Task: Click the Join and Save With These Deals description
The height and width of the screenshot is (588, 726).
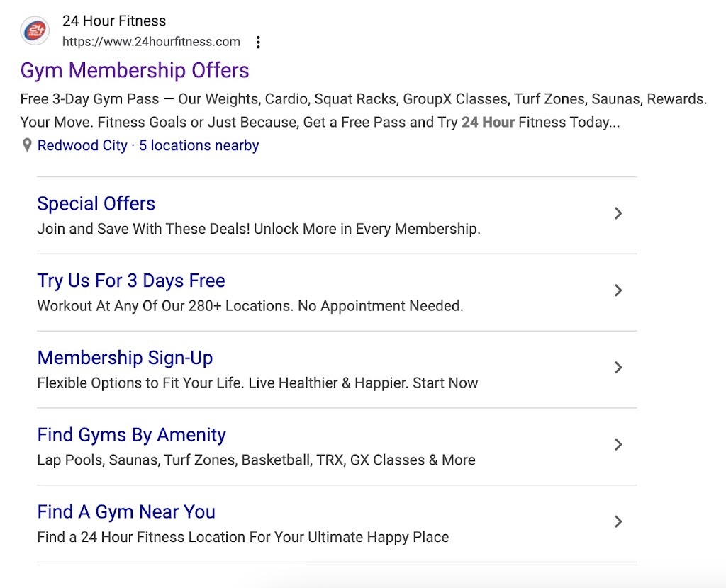Action: coord(259,230)
